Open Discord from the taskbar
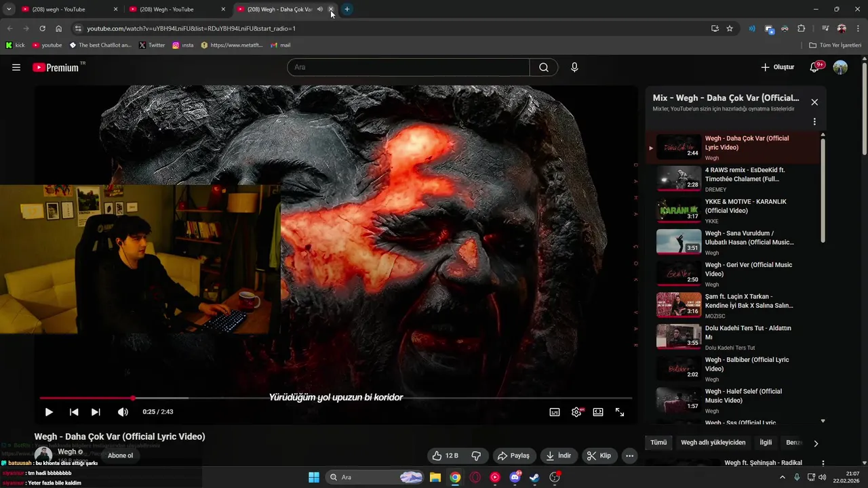 515,477
